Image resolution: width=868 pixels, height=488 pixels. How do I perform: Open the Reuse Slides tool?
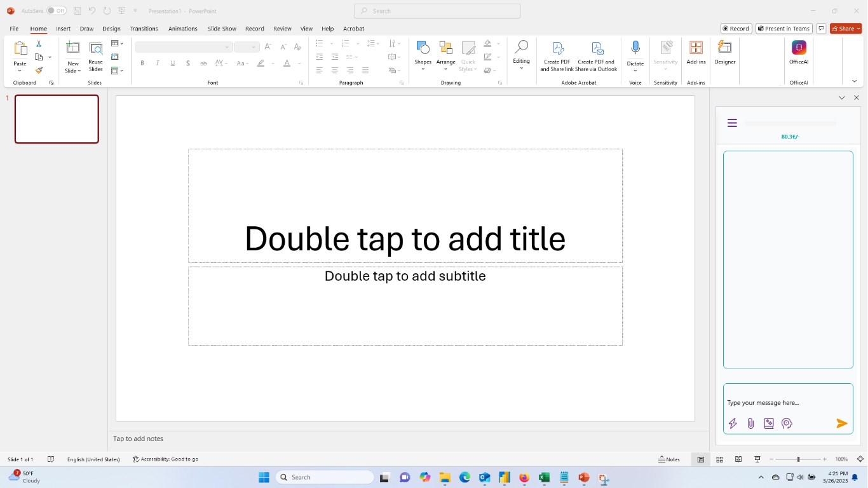pos(96,57)
